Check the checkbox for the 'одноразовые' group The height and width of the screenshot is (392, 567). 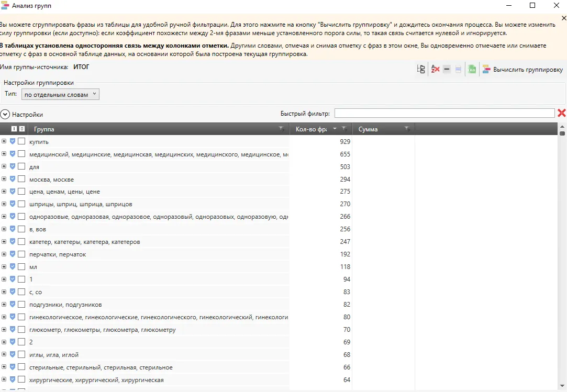tap(21, 216)
